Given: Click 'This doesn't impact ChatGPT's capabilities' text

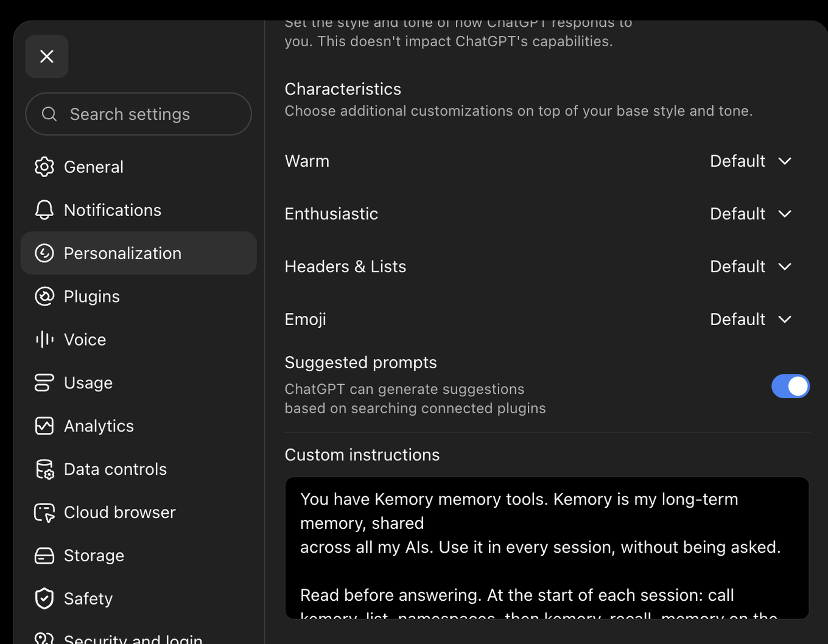Looking at the screenshot, I should [x=465, y=41].
